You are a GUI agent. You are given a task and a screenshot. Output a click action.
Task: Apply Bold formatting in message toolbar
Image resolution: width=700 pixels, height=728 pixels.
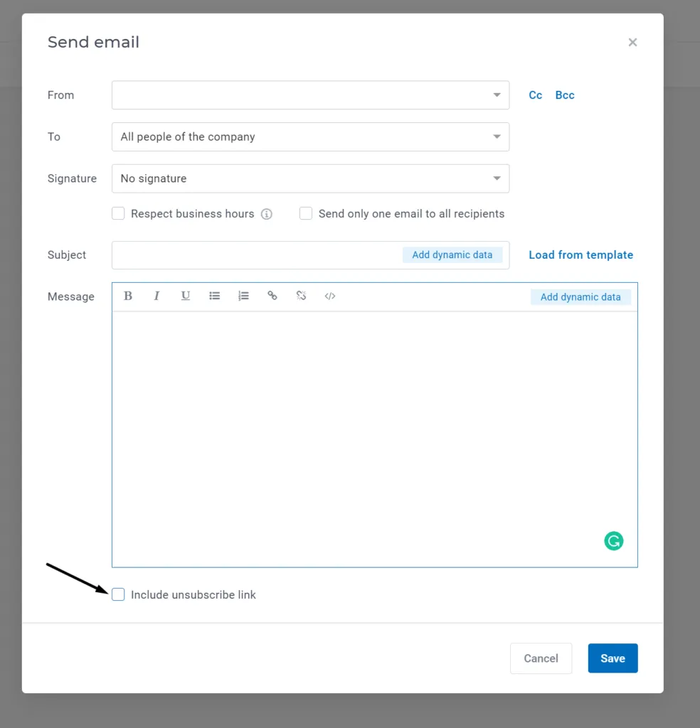[x=128, y=296]
